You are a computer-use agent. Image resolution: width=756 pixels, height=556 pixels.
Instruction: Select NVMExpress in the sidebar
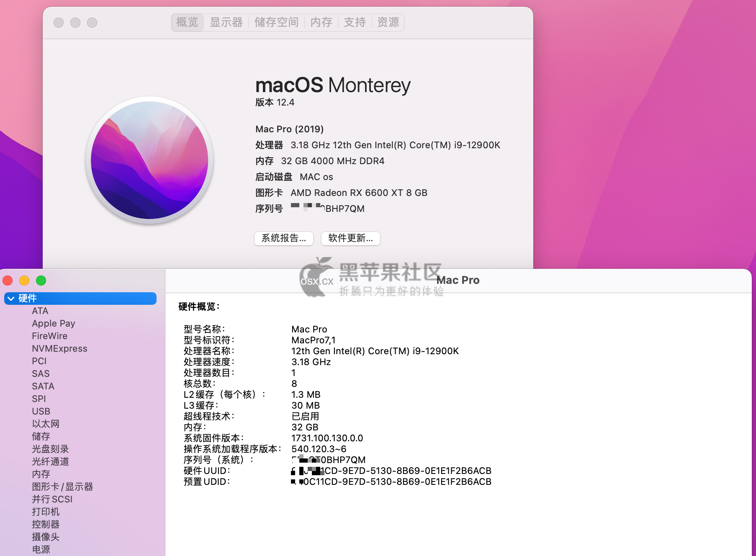pos(60,349)
